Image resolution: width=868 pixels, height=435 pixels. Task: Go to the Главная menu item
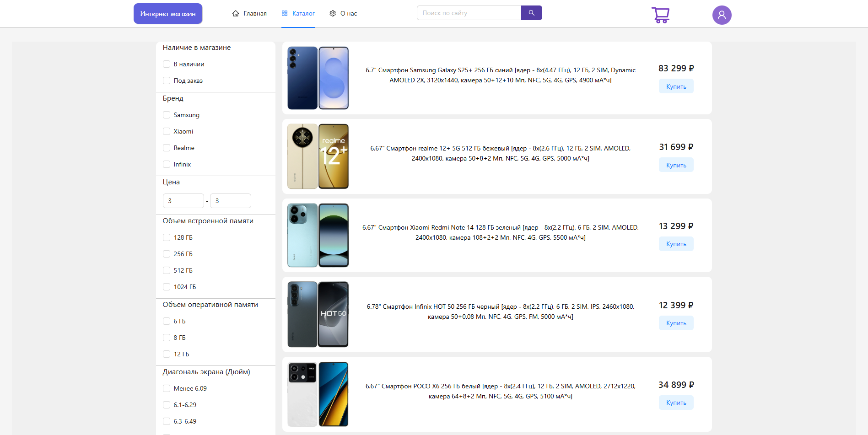pyautogui.click(x=249, y=13)
